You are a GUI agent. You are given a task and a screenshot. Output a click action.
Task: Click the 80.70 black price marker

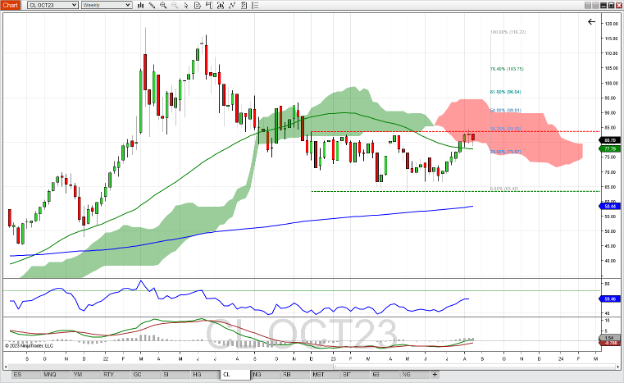(x=610, y=140)
